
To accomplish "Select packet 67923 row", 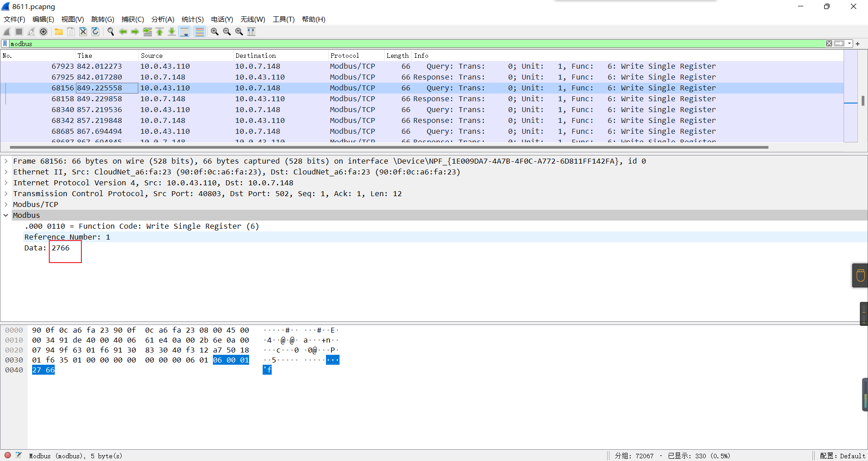I will pyautogui.click(x=422, y=66).
